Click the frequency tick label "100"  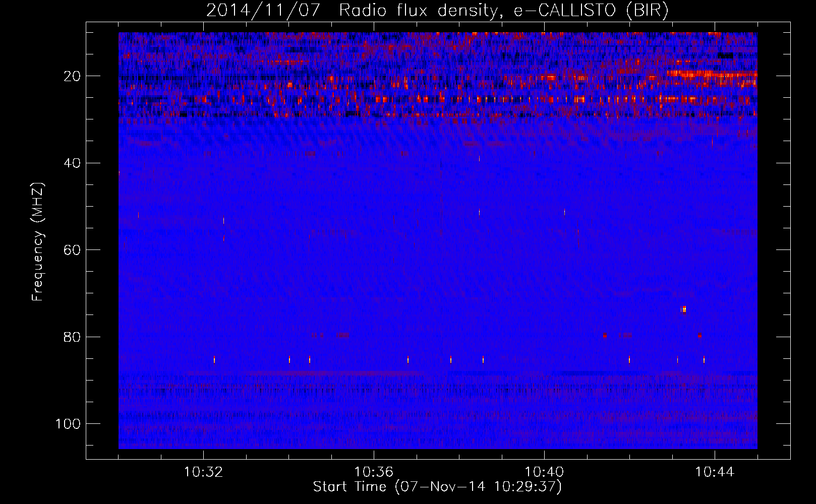tap(68, 424)
